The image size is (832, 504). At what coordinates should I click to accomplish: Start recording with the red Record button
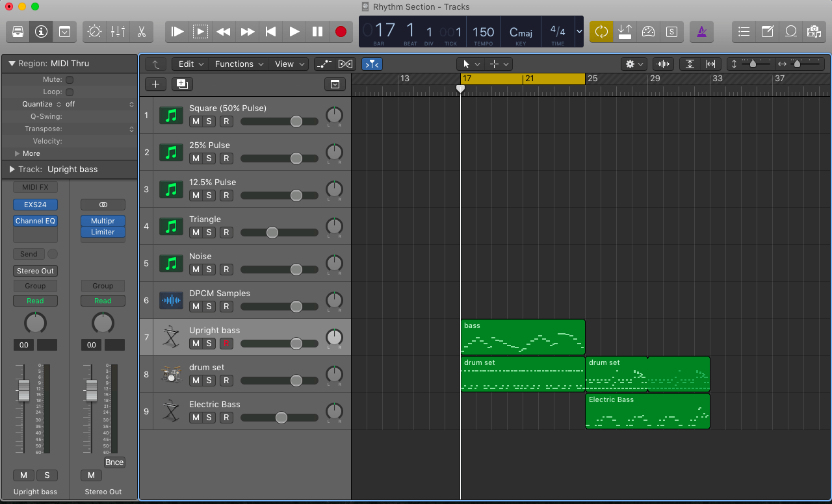coord(341,31)
